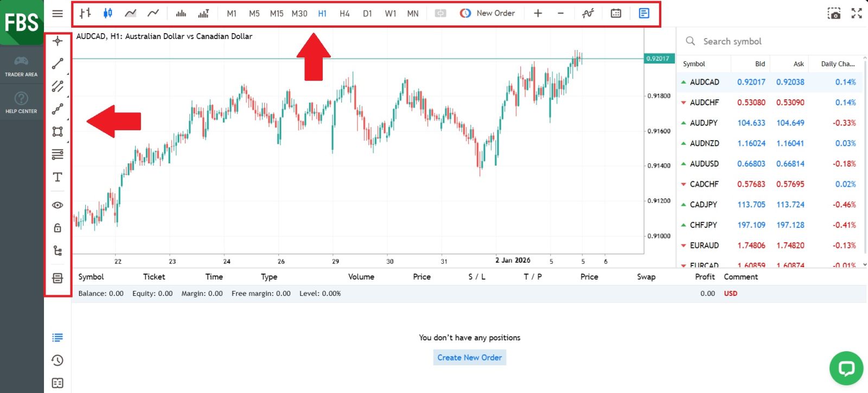Expand the shapes tool group
The width and height of the screenshot is (868, 393).
[x=58, y=131]
